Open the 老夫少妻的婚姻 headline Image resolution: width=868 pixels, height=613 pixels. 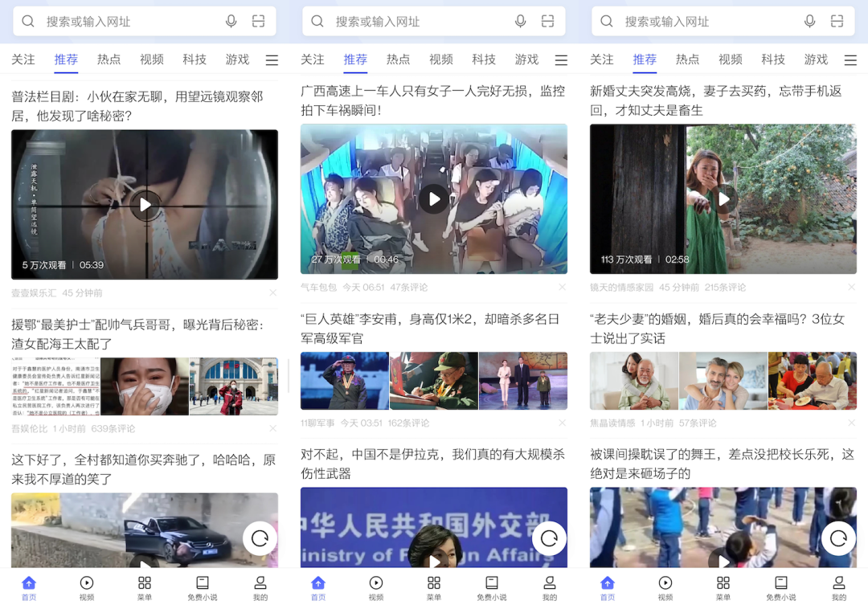718,329
